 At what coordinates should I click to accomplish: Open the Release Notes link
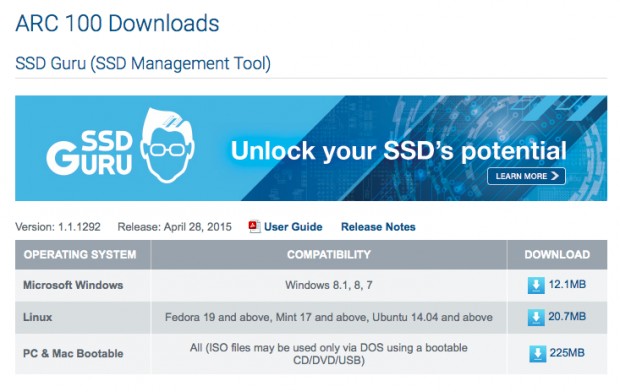[378, 227]
